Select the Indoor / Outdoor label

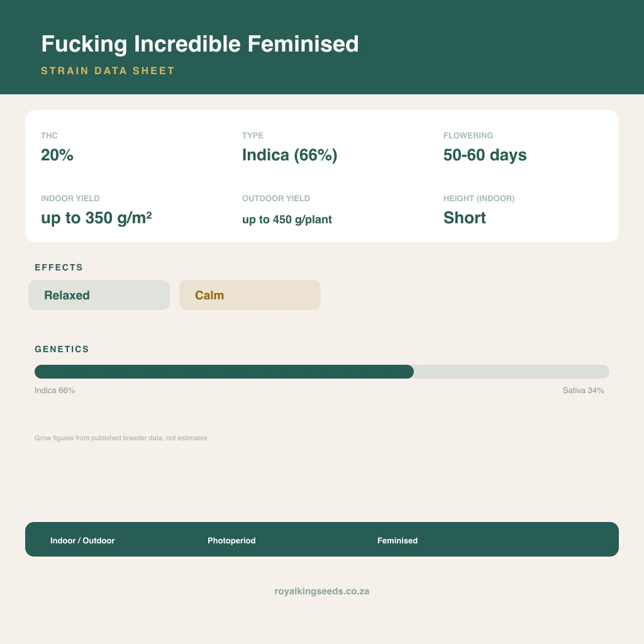82,540
